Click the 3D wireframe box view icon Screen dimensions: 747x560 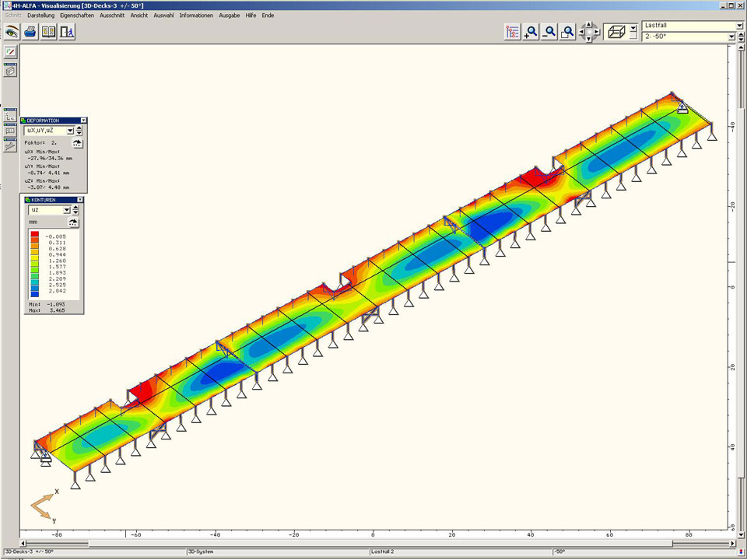615,32
